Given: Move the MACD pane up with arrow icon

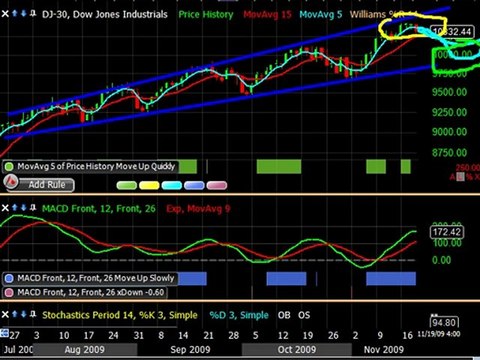Looking at the screenshot, I should tap(15, 208).
